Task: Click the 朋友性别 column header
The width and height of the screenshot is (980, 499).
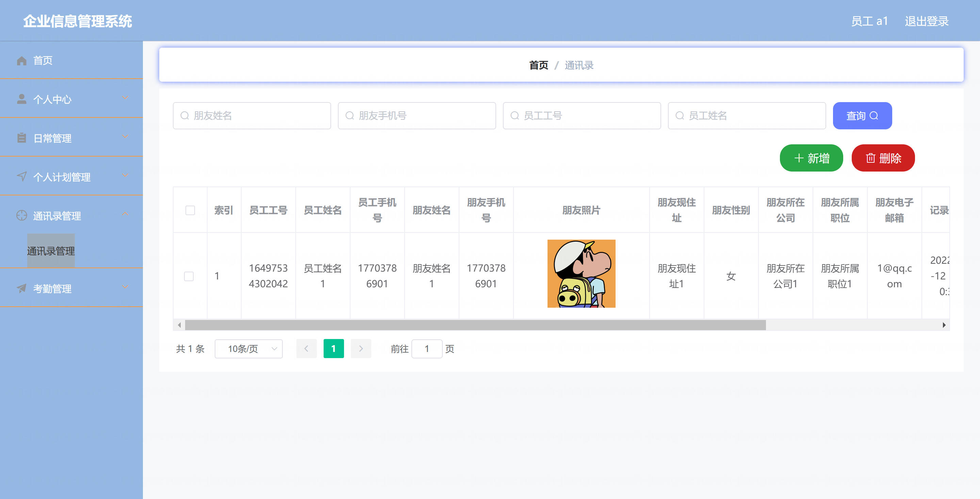Action: point(731,210)
